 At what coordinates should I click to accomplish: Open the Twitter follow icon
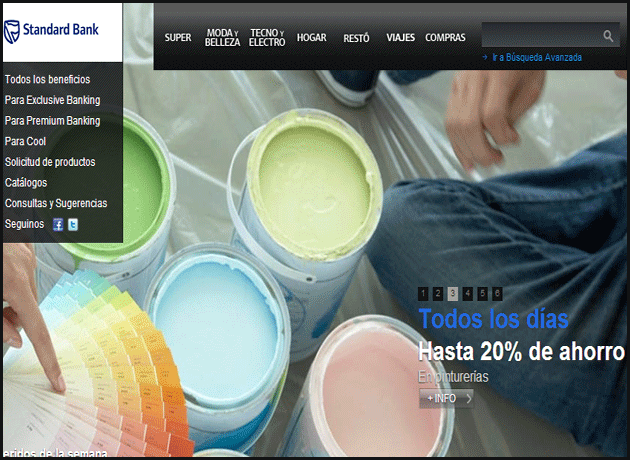[73, 225]
